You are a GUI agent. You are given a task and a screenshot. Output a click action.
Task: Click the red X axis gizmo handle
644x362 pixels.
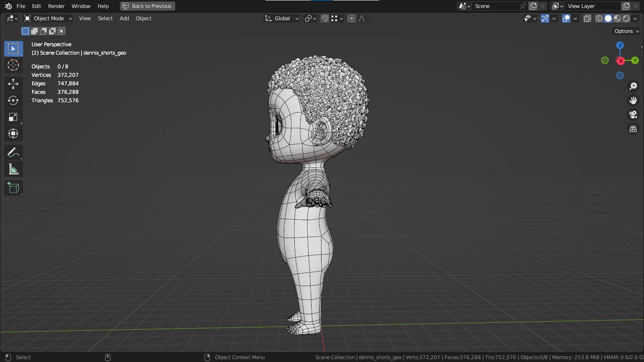[x=620, y=61]
